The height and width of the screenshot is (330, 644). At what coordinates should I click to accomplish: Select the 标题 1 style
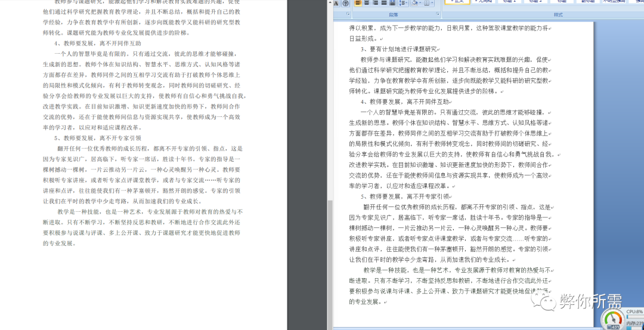509,2
